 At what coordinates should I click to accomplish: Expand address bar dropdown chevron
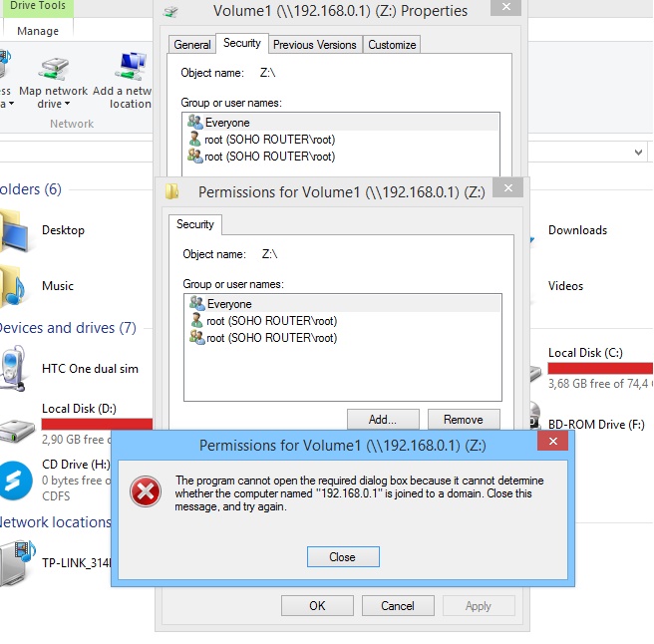pyautogui.click(x=638, y=153)
